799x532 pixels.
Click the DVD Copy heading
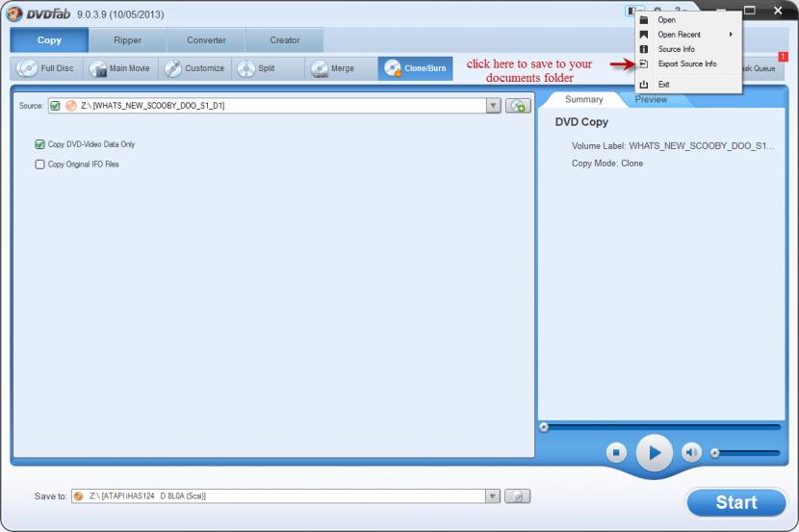(582, 122)
